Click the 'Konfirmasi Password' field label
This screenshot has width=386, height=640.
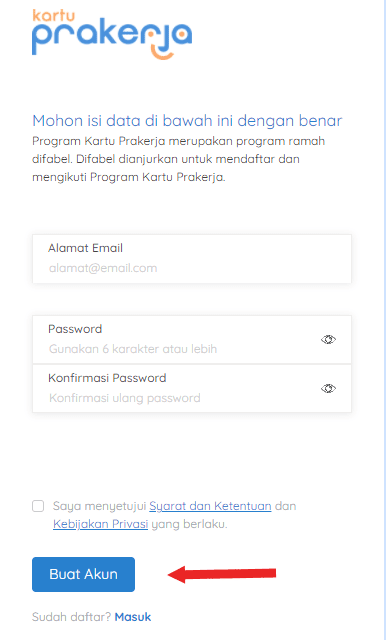(107, 378)
